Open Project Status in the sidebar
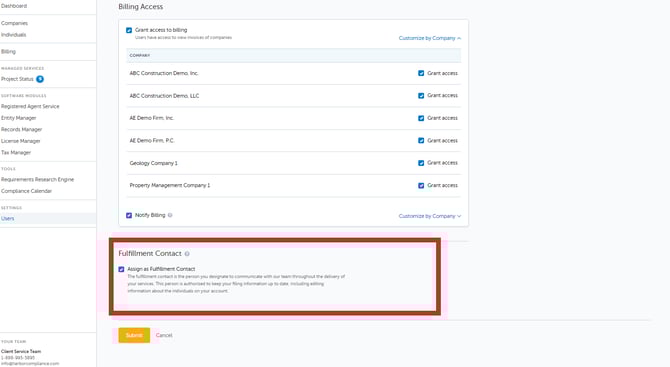Image resolution: width=670 pixels, height=367 pixels. [17, 79]
